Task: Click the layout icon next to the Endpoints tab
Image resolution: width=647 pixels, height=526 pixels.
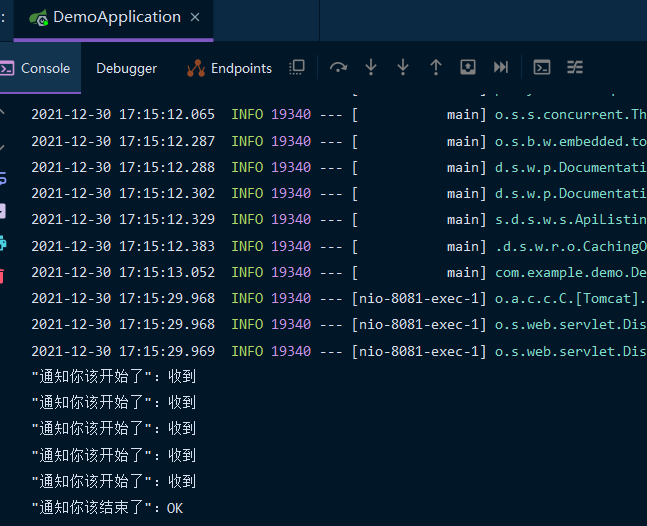Action: 297,67
